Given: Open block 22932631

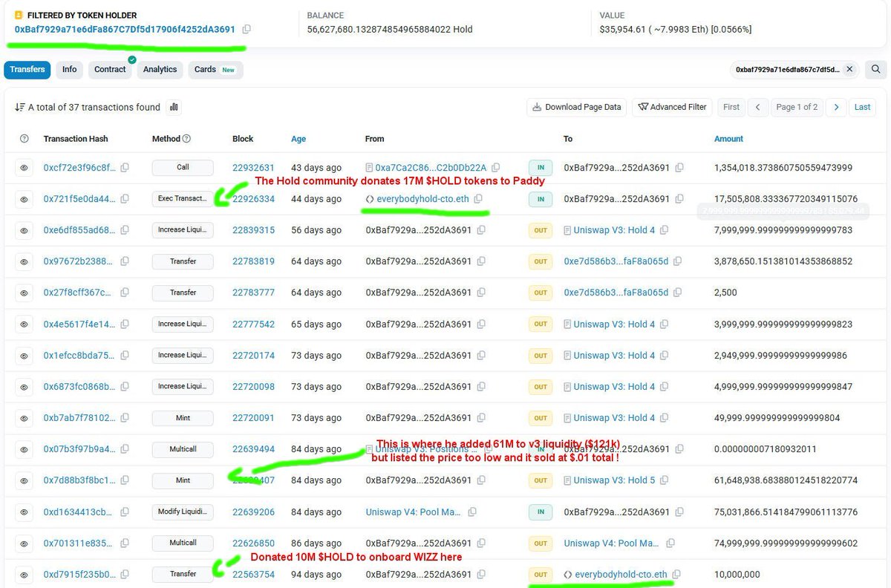Looking at the screenshot, I should 253,168.
